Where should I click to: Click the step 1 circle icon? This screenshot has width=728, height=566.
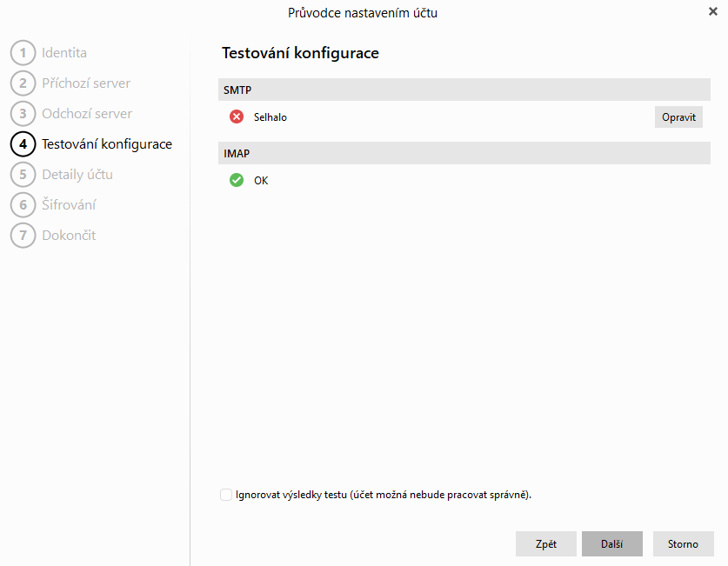pos(23,53)
